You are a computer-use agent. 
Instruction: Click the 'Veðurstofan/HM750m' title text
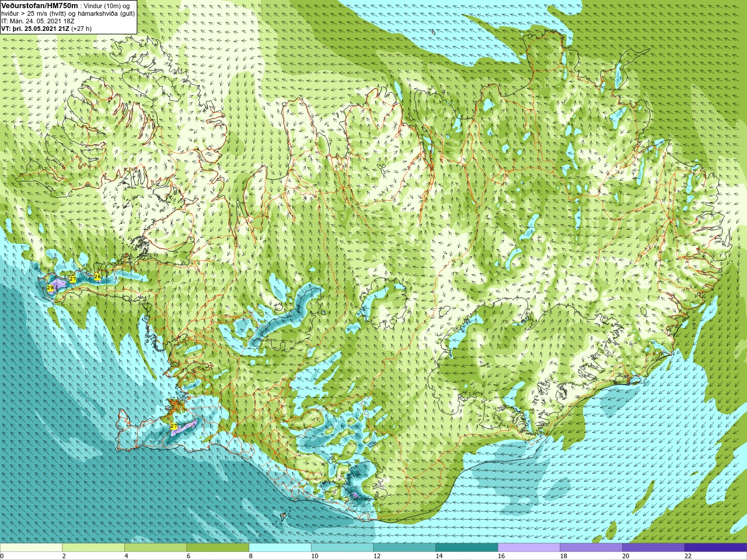[40, 5]
